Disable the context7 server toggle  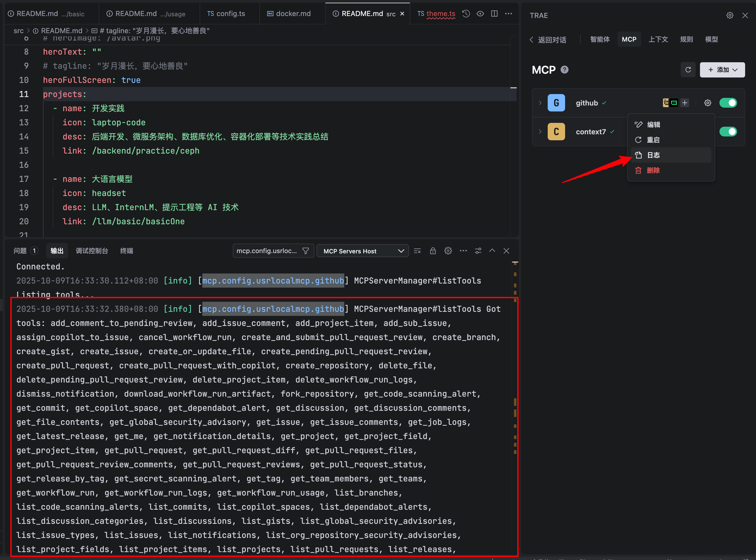pos(728,132)
